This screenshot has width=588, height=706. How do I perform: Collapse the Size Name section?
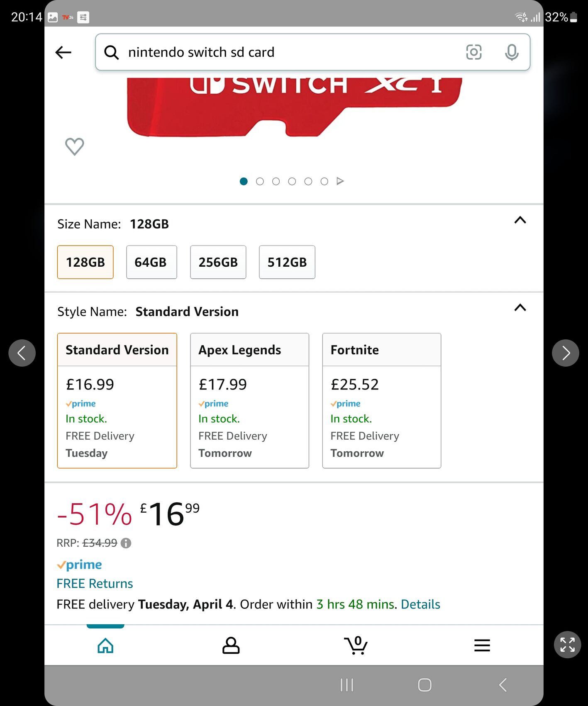point(520,220)
